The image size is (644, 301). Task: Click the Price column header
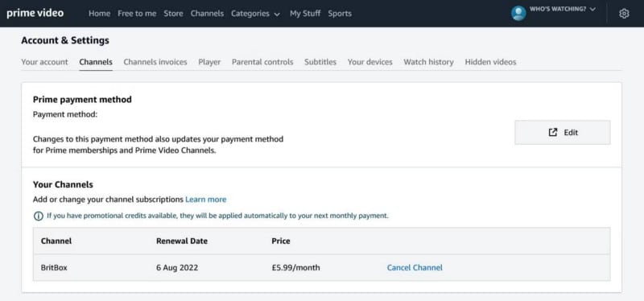coord(281,241)
